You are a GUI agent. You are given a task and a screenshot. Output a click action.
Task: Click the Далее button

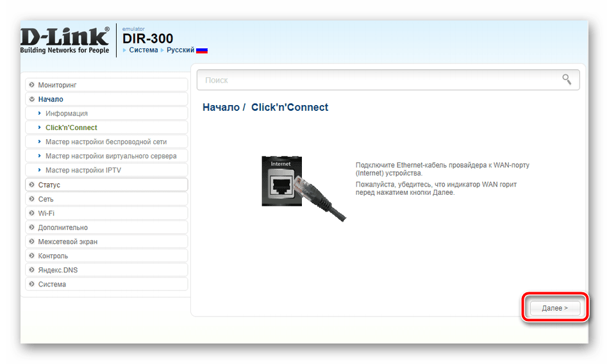tap(555, 308)
